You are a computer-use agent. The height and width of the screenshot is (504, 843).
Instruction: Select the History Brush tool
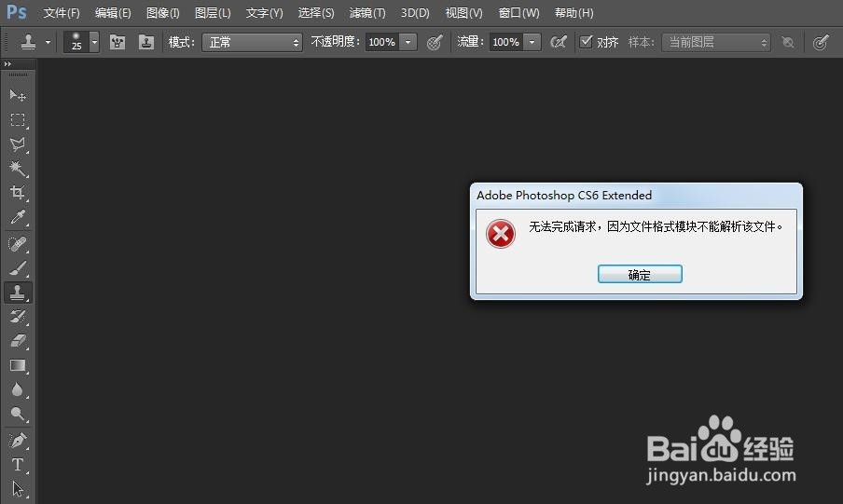[x=17, y=317]
